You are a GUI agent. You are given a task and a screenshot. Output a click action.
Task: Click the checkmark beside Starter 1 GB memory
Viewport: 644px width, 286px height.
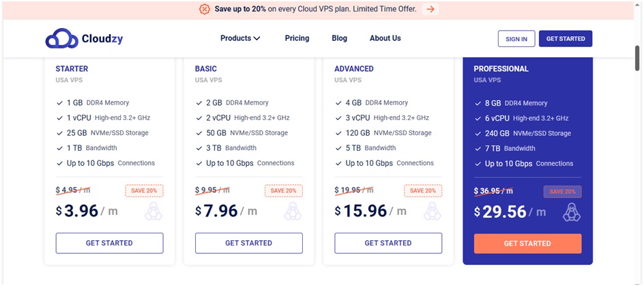coord(59,103)
